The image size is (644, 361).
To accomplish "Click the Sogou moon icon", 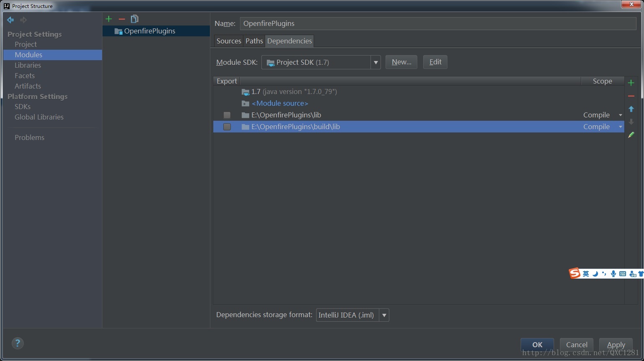I will 595,274.
